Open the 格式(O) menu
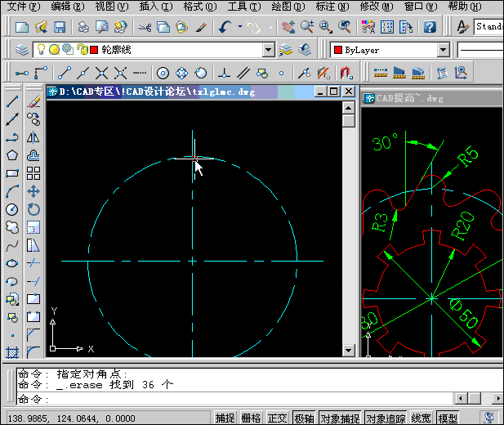The width and height of the screenshot is (504, 425). point(200,7)
